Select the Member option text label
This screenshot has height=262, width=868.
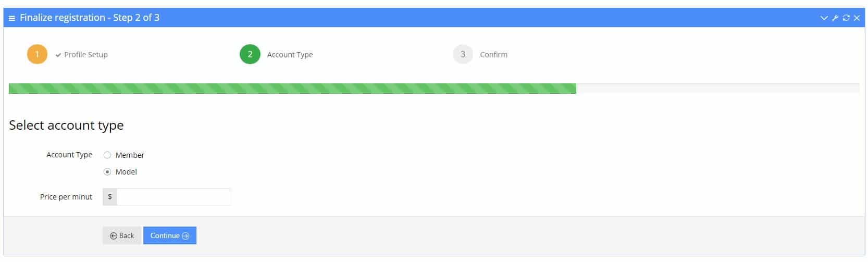[130, 155]
